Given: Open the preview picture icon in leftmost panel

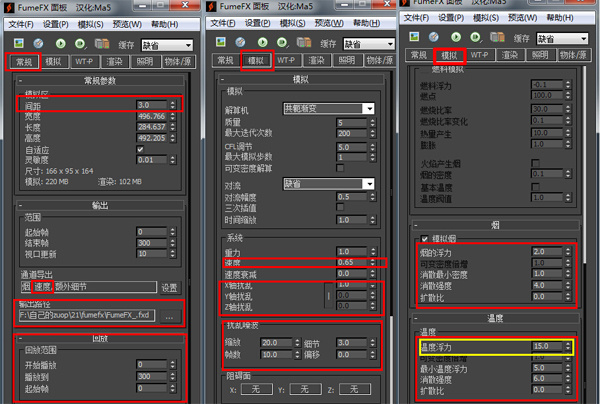Looking at the screenshot, I should 19,43.
